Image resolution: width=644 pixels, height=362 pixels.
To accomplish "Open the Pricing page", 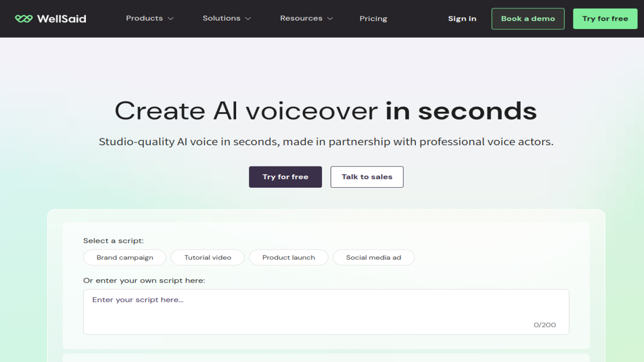I will (x=373, y=19).
